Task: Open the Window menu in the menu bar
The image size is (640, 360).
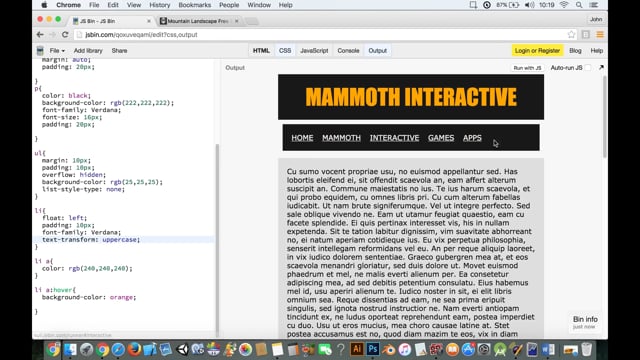Action: [x=259, y=5]
